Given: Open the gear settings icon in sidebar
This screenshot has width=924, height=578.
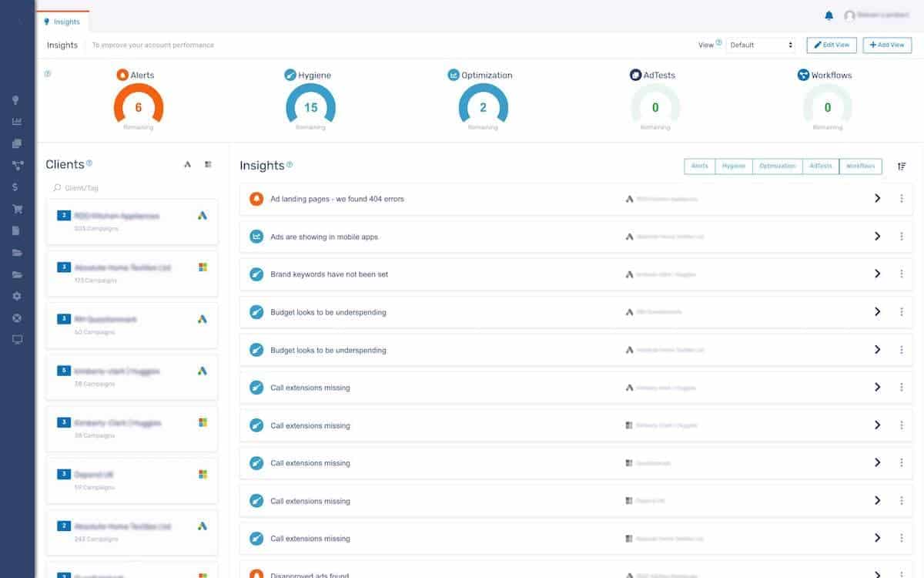Looking at the screenshot, I should click(x=16, y=296).
